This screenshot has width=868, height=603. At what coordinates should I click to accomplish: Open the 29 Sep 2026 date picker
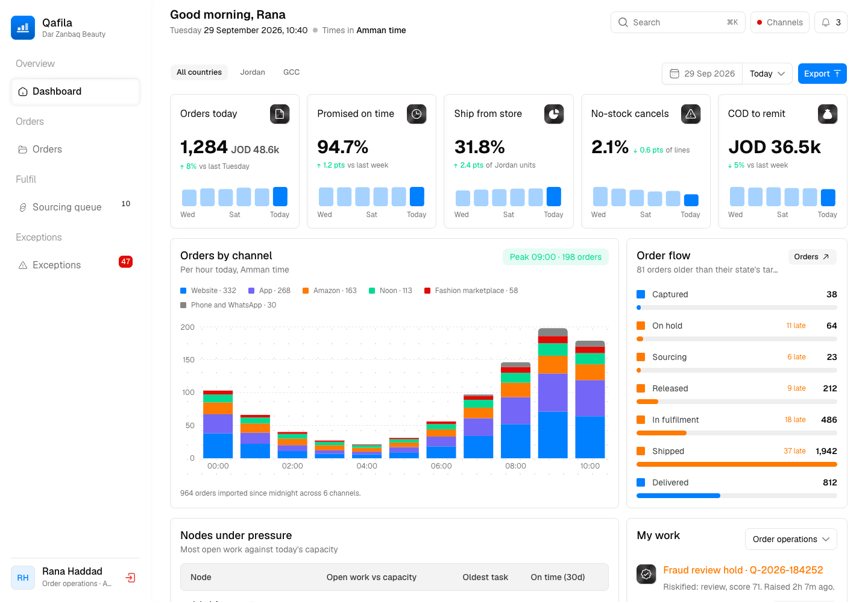[x=702, y=74]
